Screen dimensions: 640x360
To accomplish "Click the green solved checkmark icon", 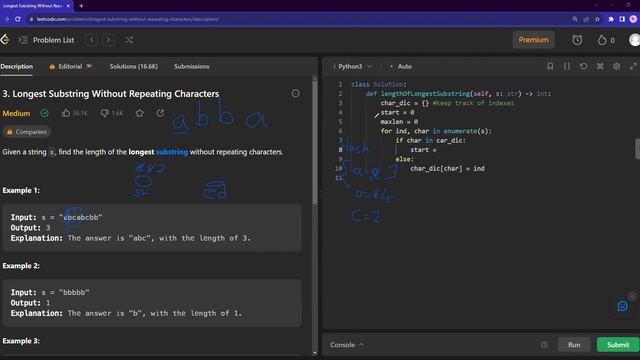I will pyautogui.click(x=44, y=113).
